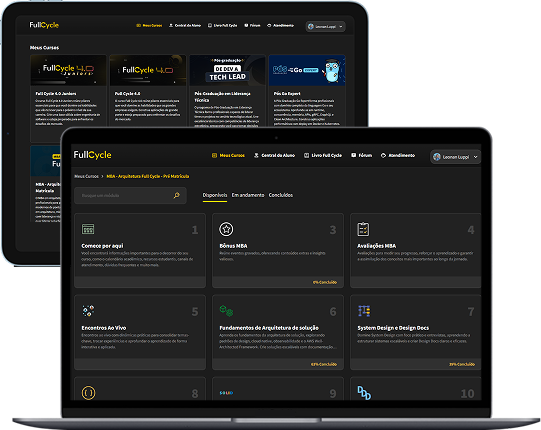541x430 pixels.
Task: Click the DDD module icon
Action: pyautogui.click(x=364, y=393)
